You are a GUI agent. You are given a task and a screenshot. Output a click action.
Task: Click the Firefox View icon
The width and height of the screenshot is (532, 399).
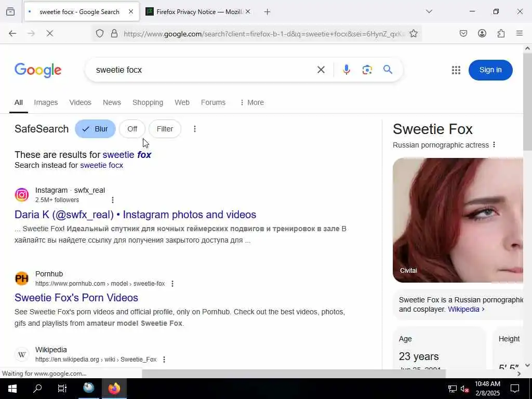10,11
